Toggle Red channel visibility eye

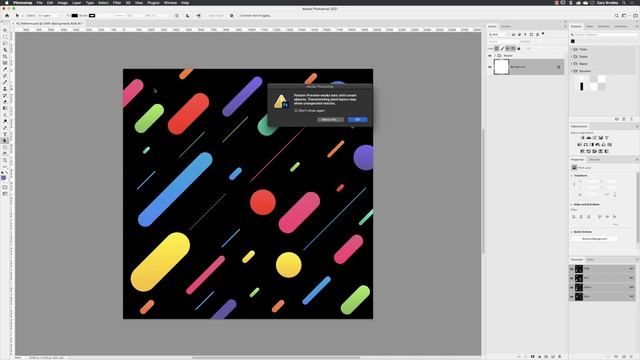pos(571,278)
